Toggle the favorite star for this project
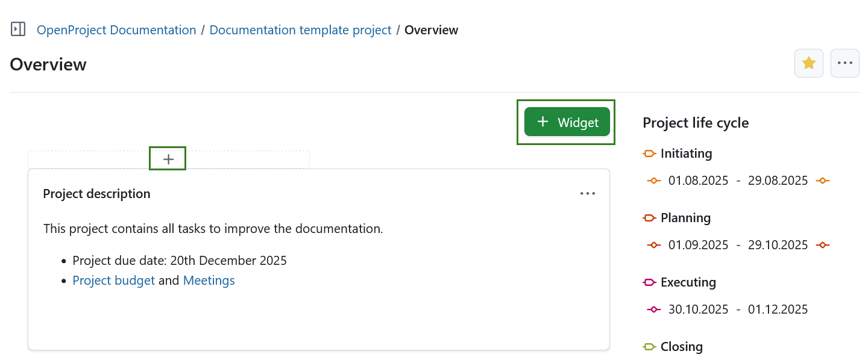 [x=808, y=63]
